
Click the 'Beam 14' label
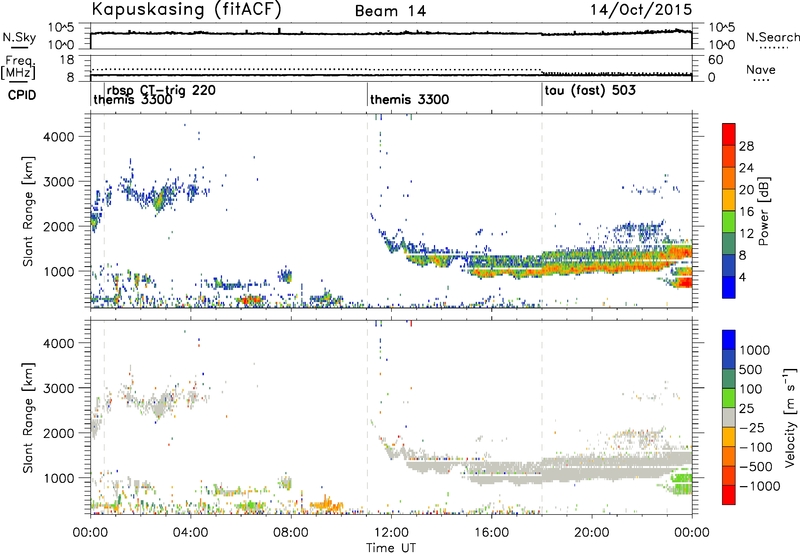390,11
